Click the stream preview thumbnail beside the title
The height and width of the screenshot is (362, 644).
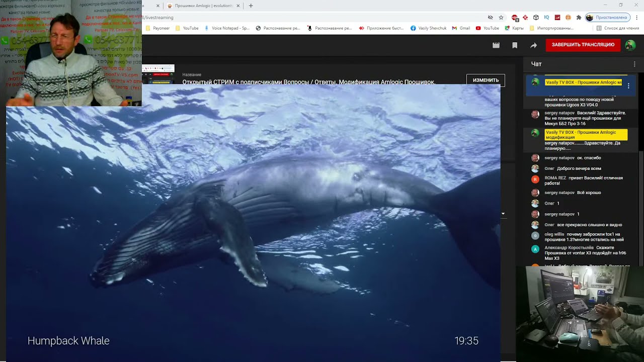click(158, 74)
